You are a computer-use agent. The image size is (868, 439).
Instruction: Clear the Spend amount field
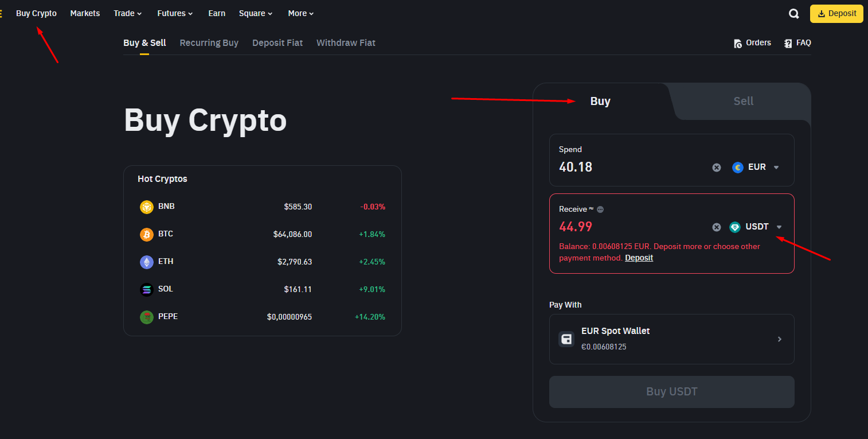tap(717, 168)
